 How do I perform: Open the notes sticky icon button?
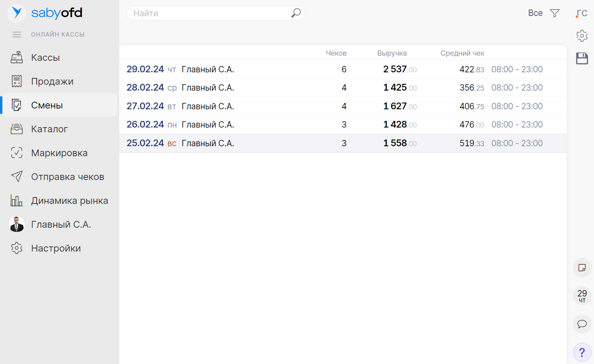pos(582,268)
